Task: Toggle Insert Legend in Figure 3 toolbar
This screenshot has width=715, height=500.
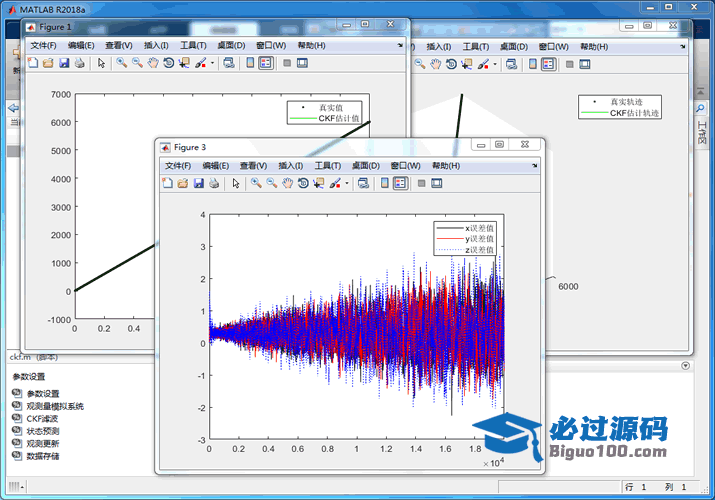Action: click(400, 183)
